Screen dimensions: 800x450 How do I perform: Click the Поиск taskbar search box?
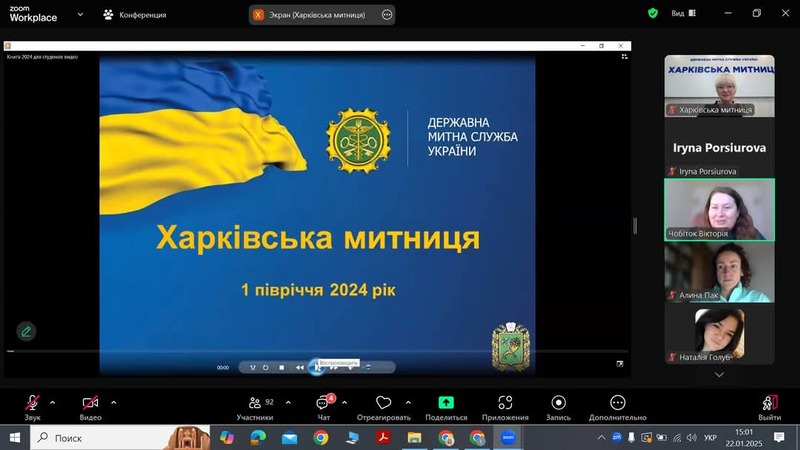[x=120, y=438]
